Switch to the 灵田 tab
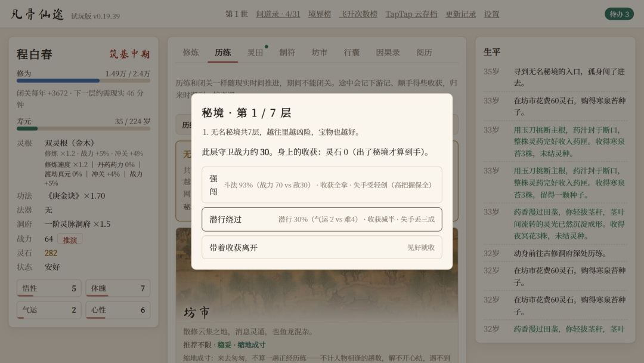 (x=255, y=53)
